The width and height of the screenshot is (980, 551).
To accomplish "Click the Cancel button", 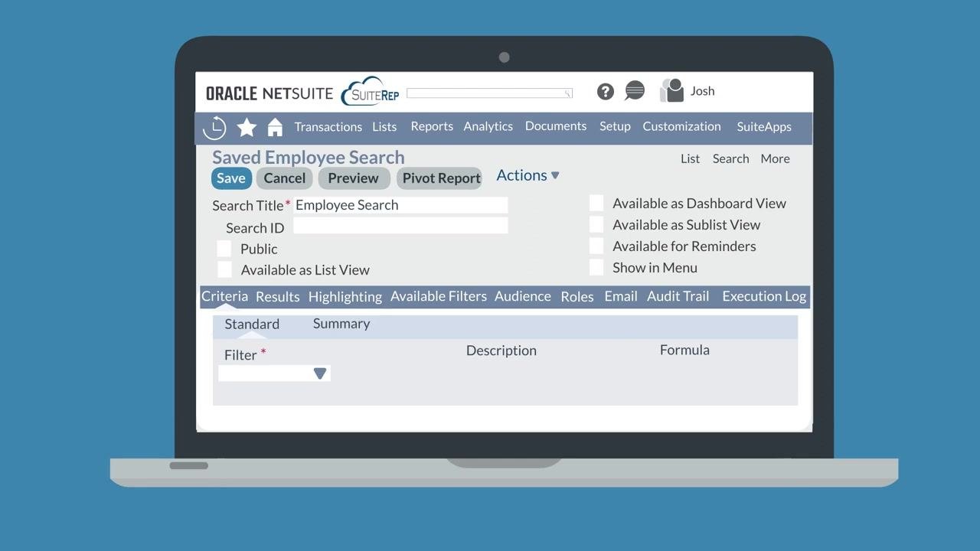I will pyautogui.click(x=285, y=178).
